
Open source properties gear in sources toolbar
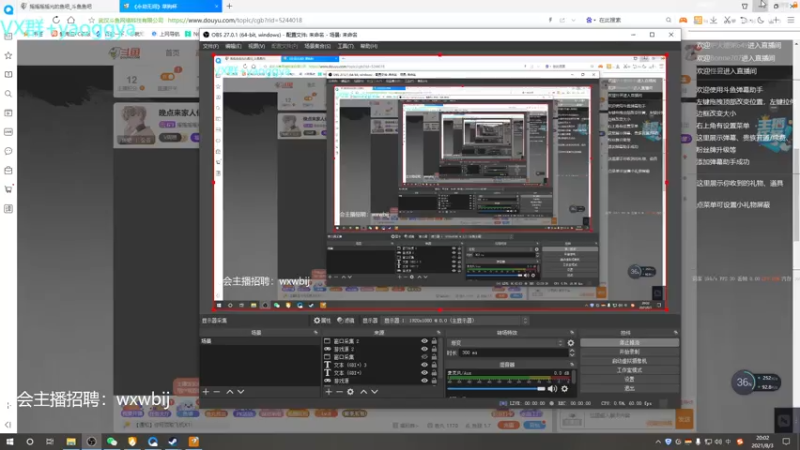tap(351, 392)
